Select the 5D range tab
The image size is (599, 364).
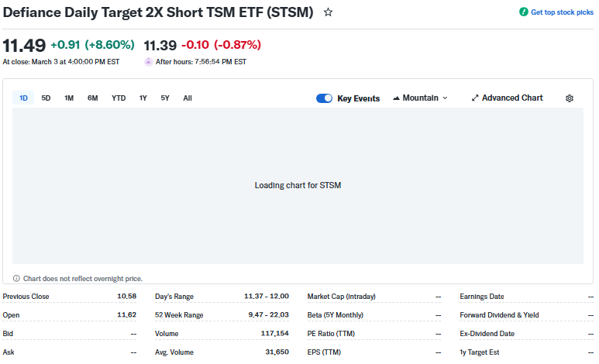click(x=46, y=98)
